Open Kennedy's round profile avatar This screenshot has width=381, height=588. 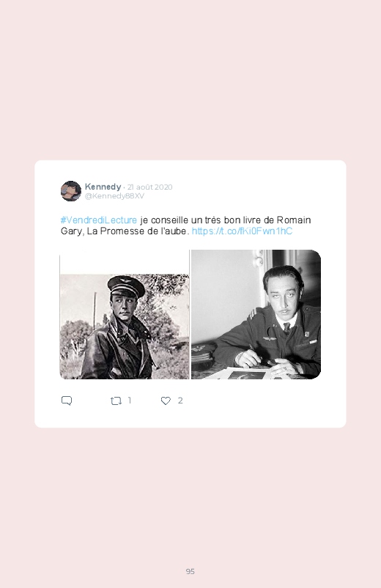click(x=71, y=191)
